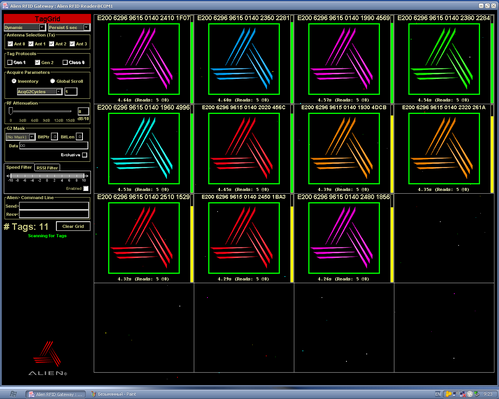Select the magenta tag icon ending 2480 1856

[344, 238]
